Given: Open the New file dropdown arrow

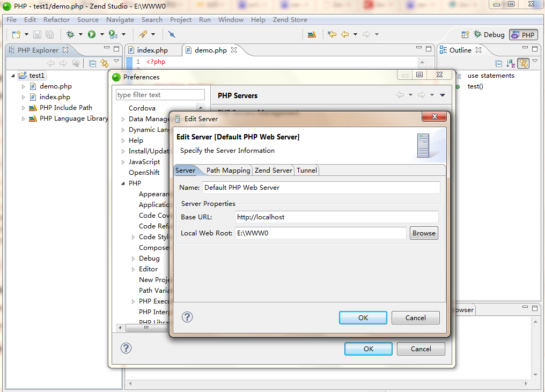Looking at the screenshot, I should tap(26, 34).
